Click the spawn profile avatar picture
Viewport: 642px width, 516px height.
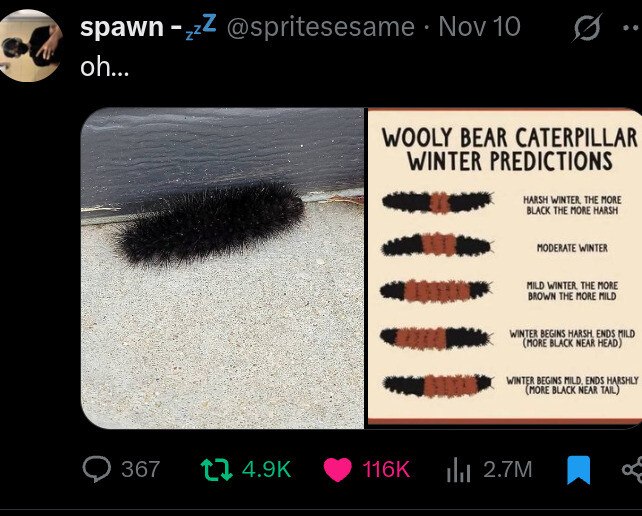click(x=30, y=45)
